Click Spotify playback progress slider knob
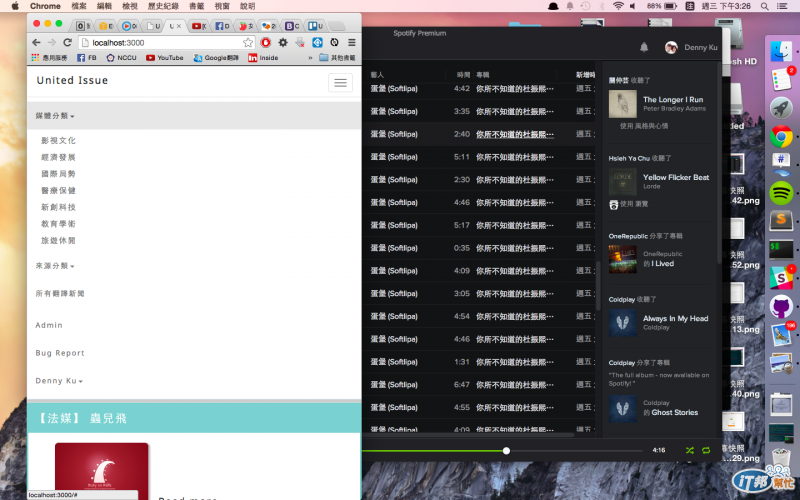Image resolution: width=800 pixels, height=500 pixels. (506, 451)
